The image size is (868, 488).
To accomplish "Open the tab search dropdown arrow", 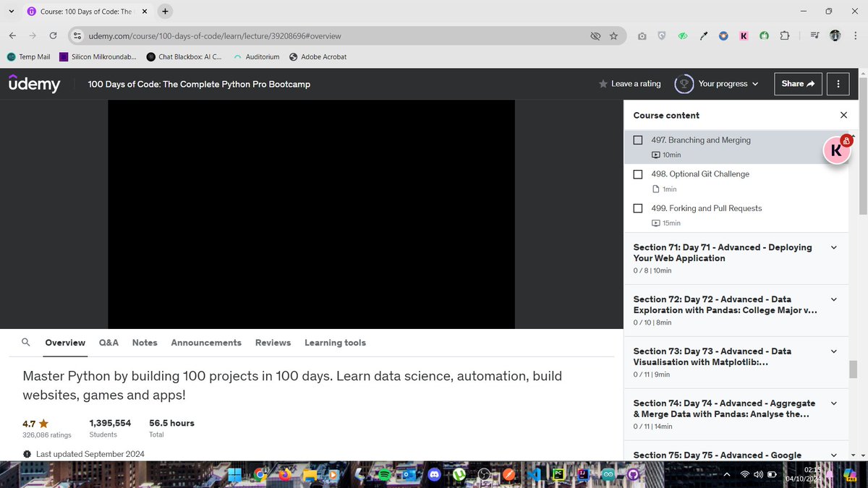I will (x=11, y=12).
